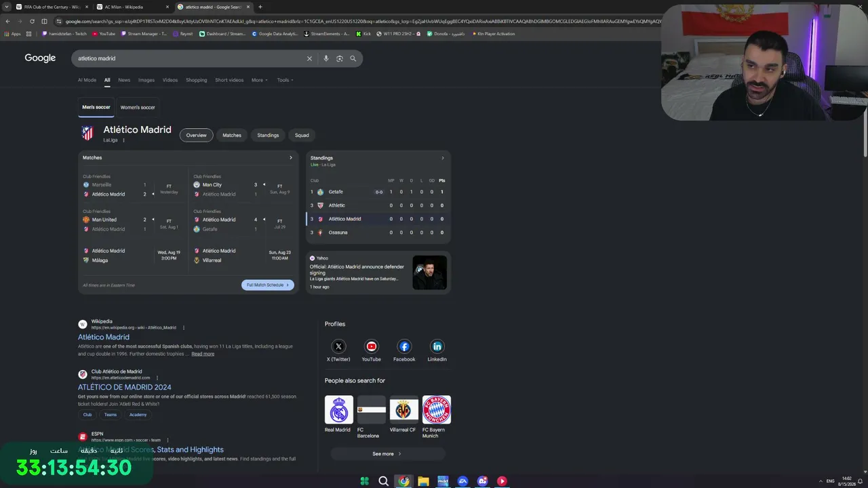This screenshot has height=488, width=868.
Task: Open the YouTube profile icon
Action: tap(372, 346)
